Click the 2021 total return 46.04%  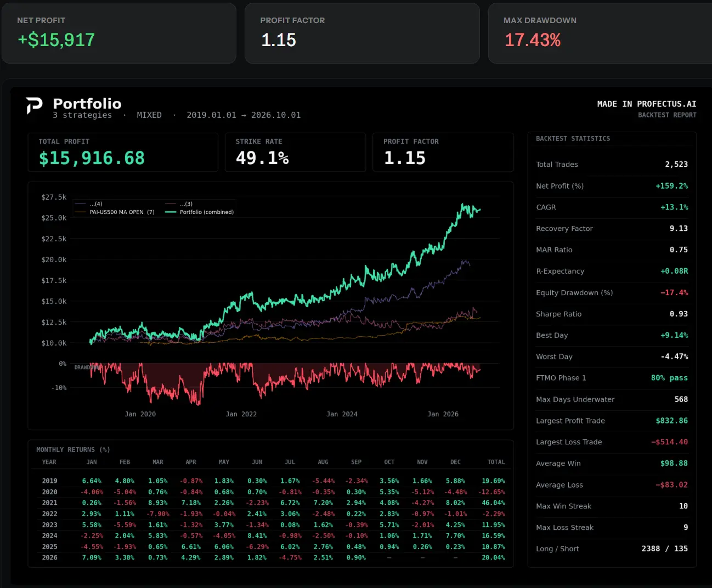pos(493,503)
